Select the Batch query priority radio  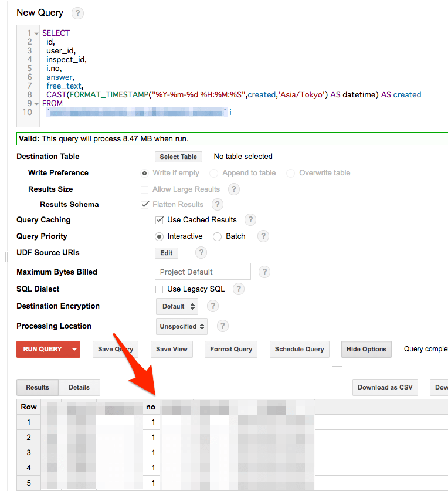[x=217, y=236]
